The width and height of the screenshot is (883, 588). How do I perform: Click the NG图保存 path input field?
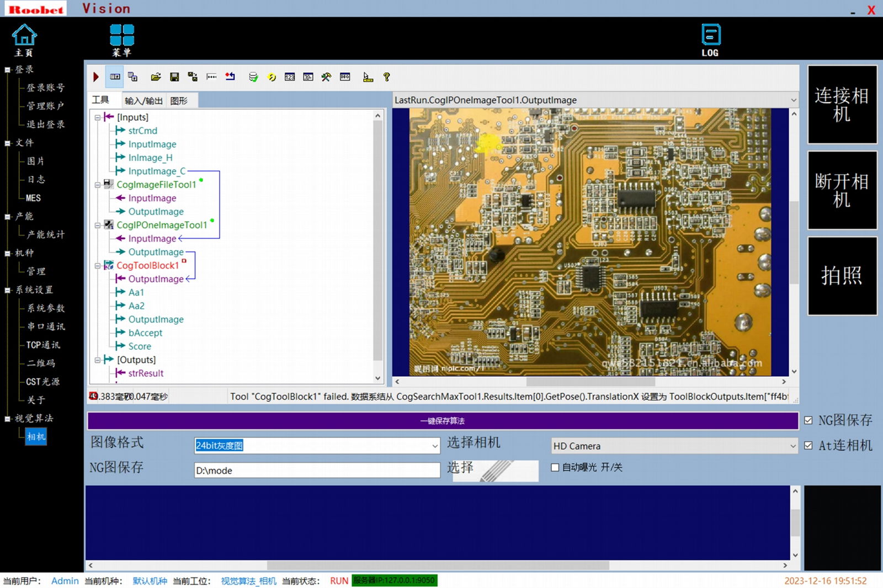(317, 471)
